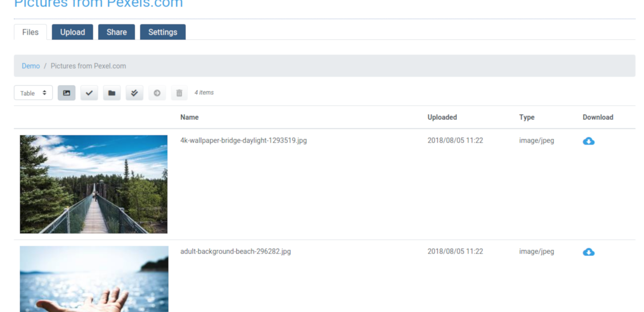Click the double checkmark select-all icon
The image size is (644, 312).
pos(134,93)
